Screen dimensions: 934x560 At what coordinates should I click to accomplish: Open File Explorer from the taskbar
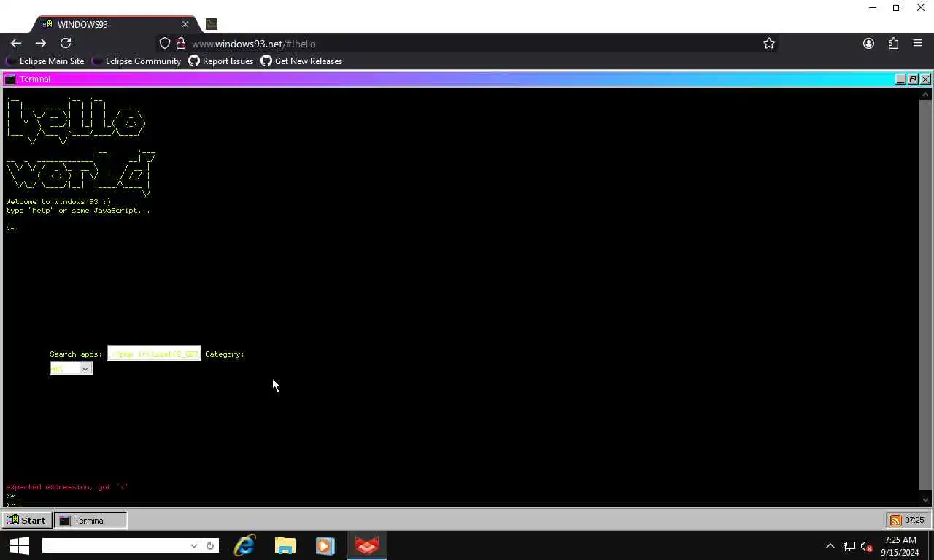pyautogui.click(x=285, y=545)
